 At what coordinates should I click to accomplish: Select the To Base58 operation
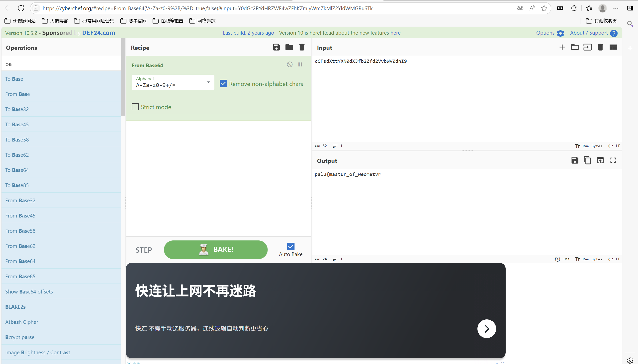(61, 140)
